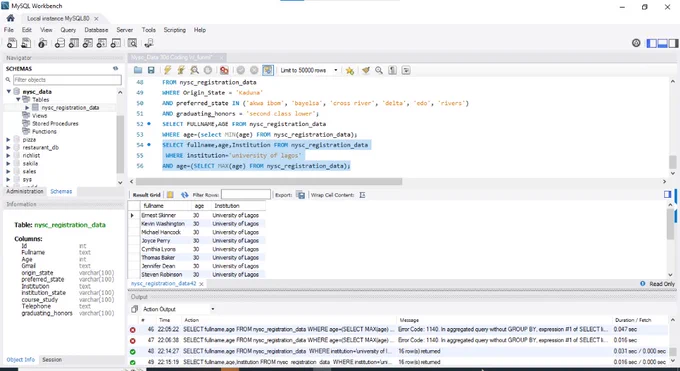Screen dimensions: 680x371
Task: Switch to the Session tab
Action: point(52,360)
